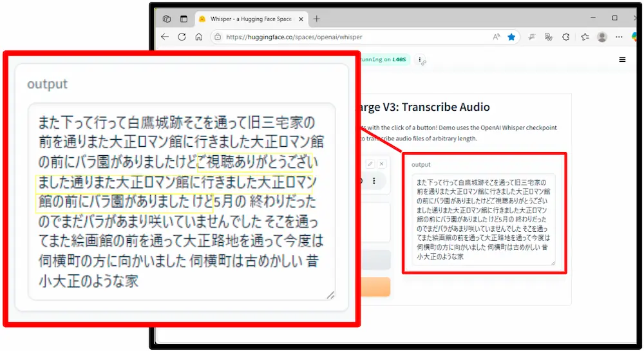Open the Space options three-dot button
The height and width of the screenshot is (351, 644).
click(421, 60)
